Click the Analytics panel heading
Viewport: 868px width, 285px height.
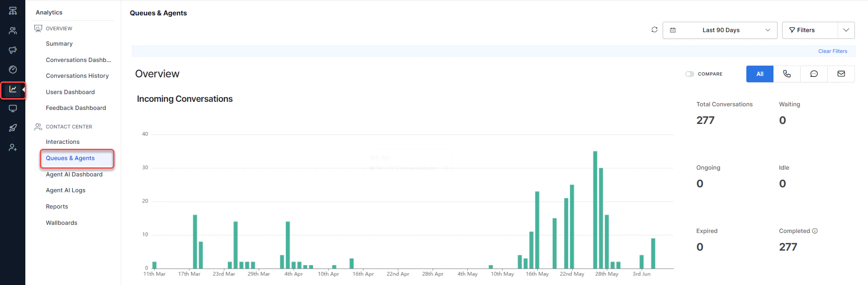[49, 13]
